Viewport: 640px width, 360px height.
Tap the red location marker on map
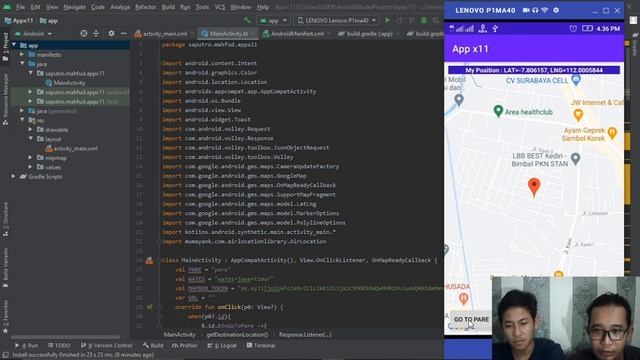point(534,187)
